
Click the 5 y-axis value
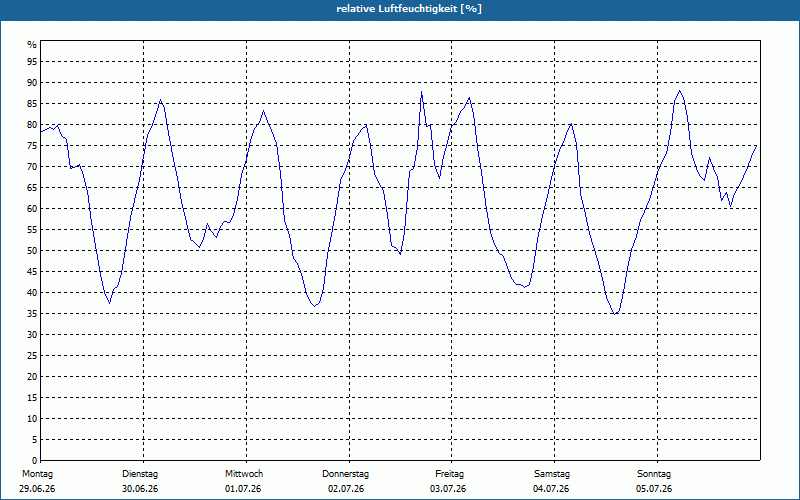pyautogui.click(x=35, y=440)
